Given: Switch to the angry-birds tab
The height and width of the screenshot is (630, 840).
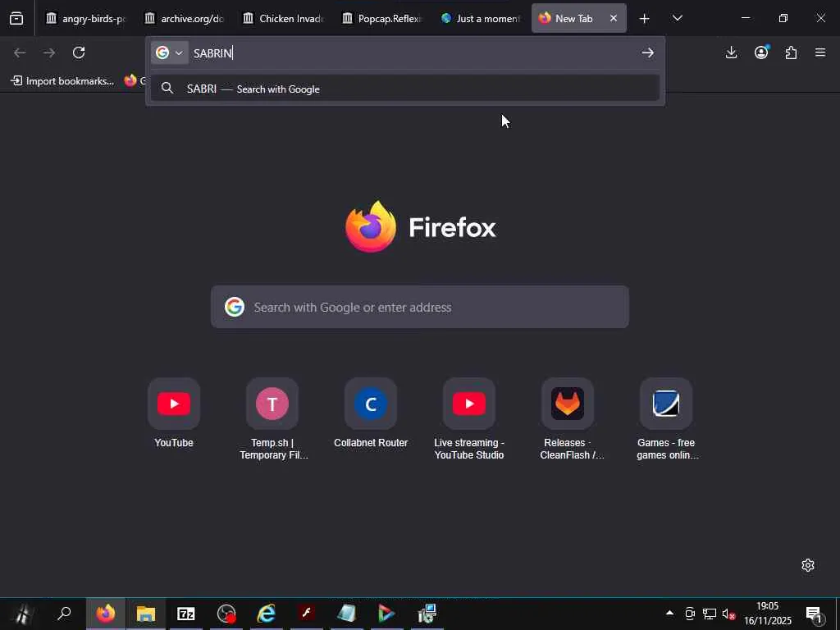Looking at the screenshot, I should [84, 19].
